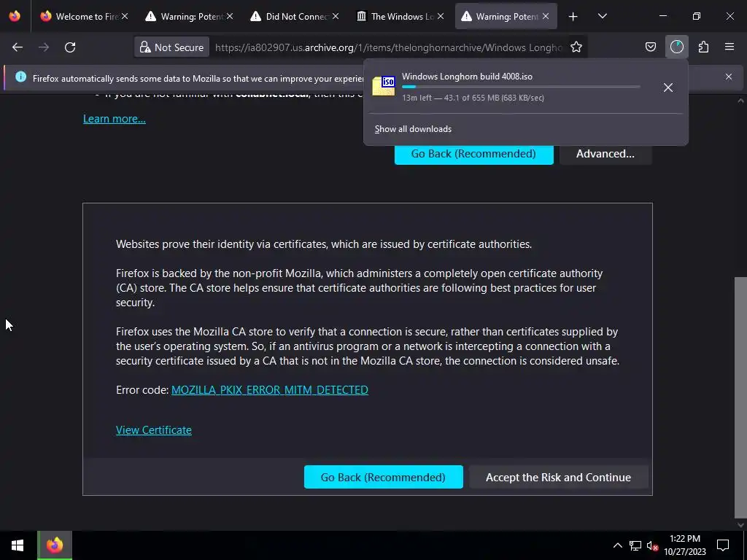
Task: Click the download filename Windows Longhorn build 4008.iso
Action: pos(467,76)
